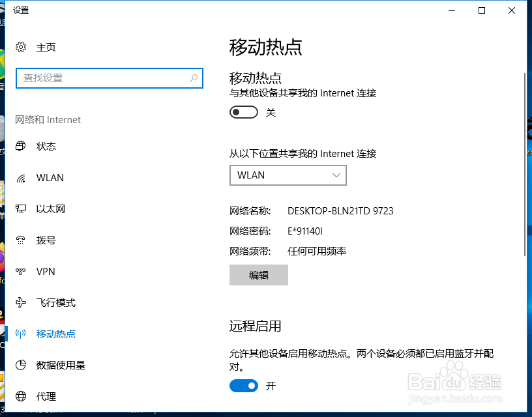
Task: Click network name DESKTOP-BLN21TD 9723
Action: tap(340, 211)
